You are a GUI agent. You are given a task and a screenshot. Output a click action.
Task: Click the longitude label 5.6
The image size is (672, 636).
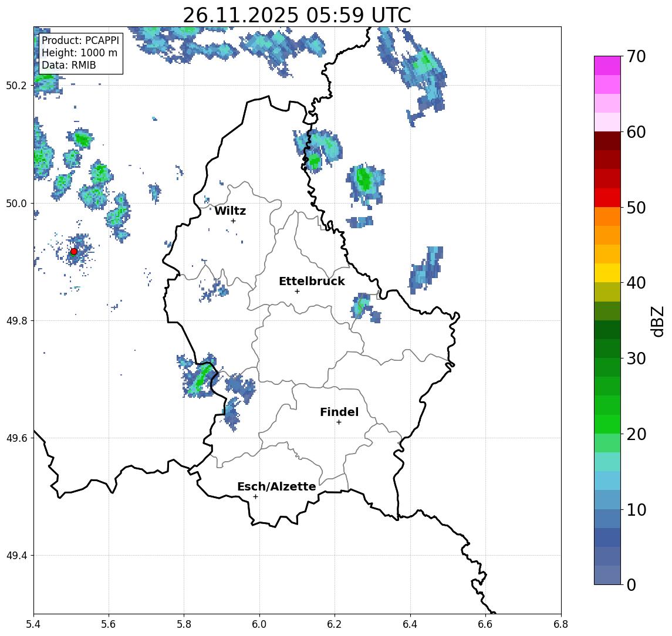tap(109, 624)
